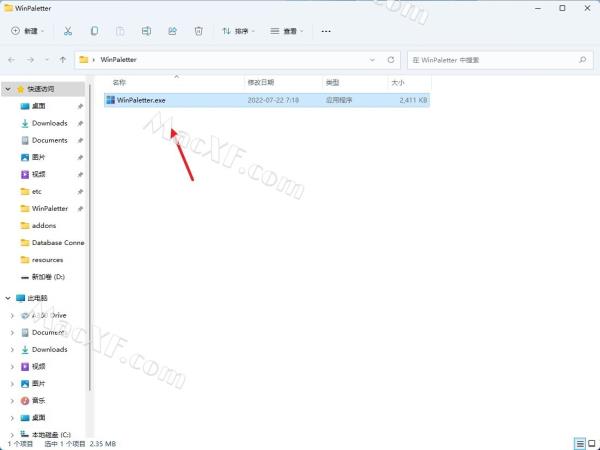Click the Delete trash icon
Viewport: 600px width, 450px height.
point(198,31)
